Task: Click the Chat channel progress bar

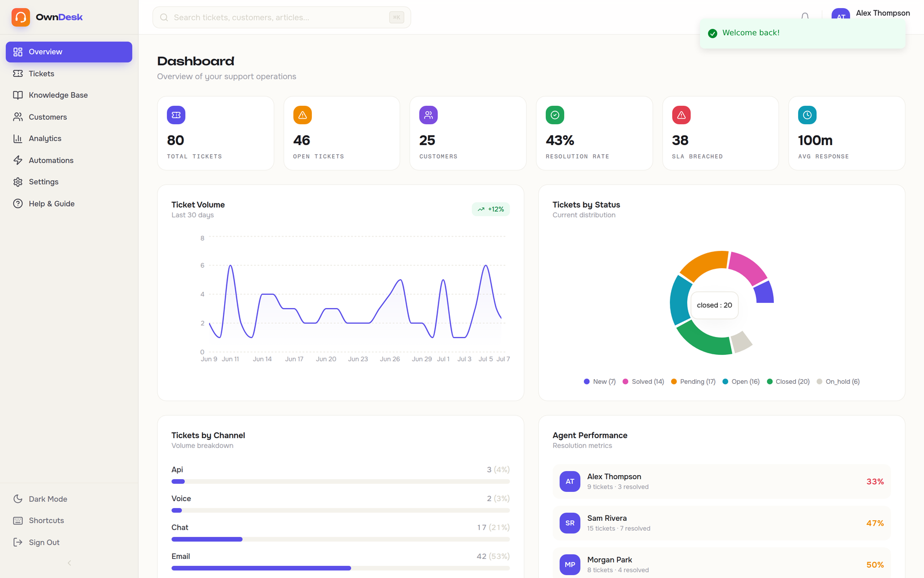Action: coord(341,539)
